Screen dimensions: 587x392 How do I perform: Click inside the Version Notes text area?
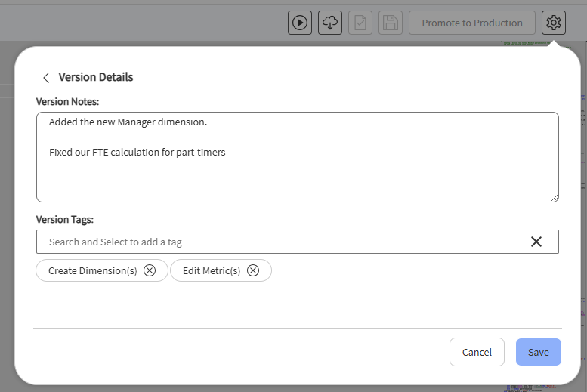298,157
